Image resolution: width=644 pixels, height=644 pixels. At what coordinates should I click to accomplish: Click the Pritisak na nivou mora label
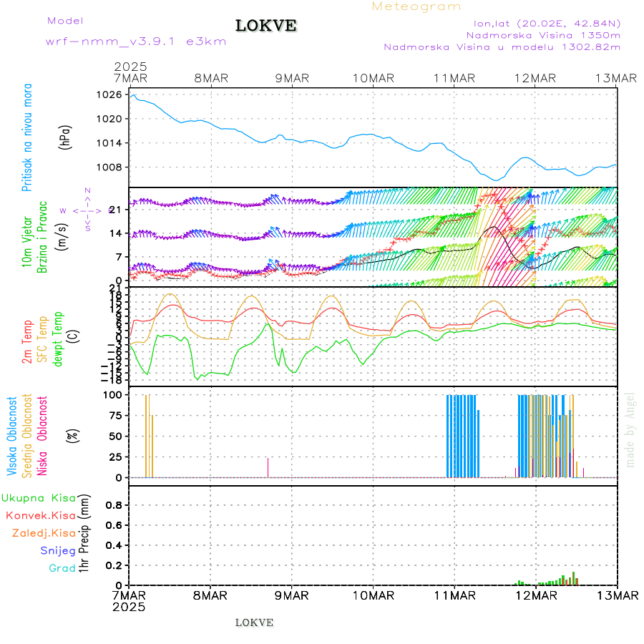[x=27, y=141]
